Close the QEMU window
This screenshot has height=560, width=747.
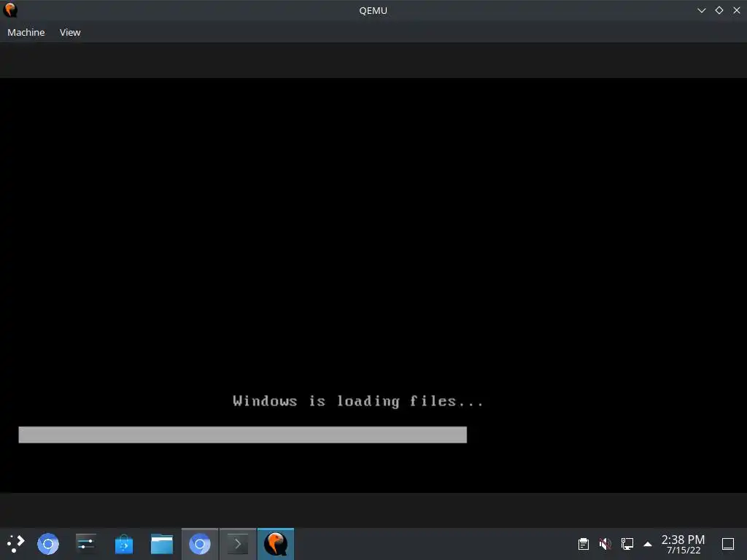(x=737, y=10)
